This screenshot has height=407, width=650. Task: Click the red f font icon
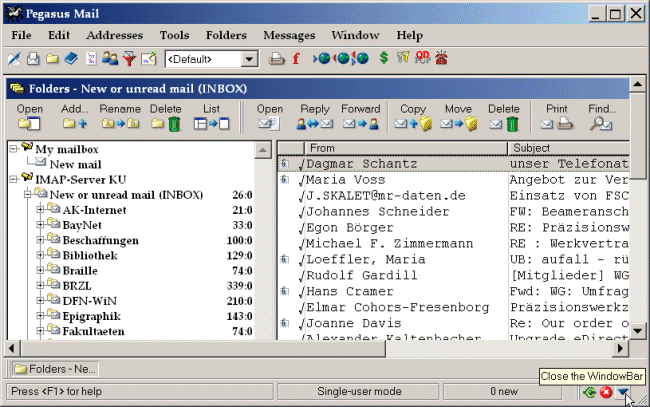[296, 59]
